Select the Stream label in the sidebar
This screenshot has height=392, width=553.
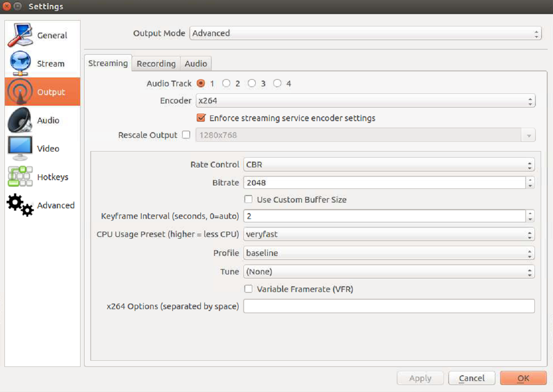(x=51, y=64)
